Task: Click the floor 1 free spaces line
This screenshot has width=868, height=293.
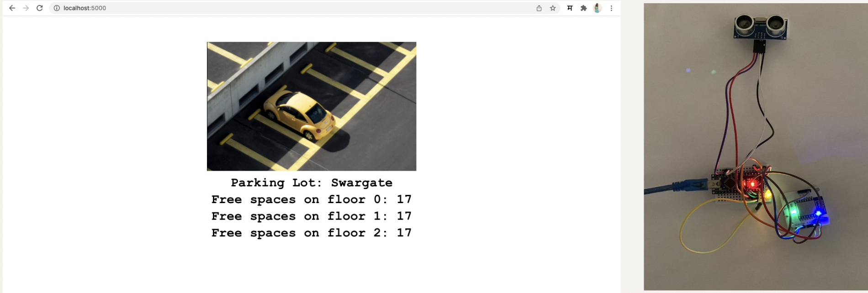Action: (x=311, y=216)
